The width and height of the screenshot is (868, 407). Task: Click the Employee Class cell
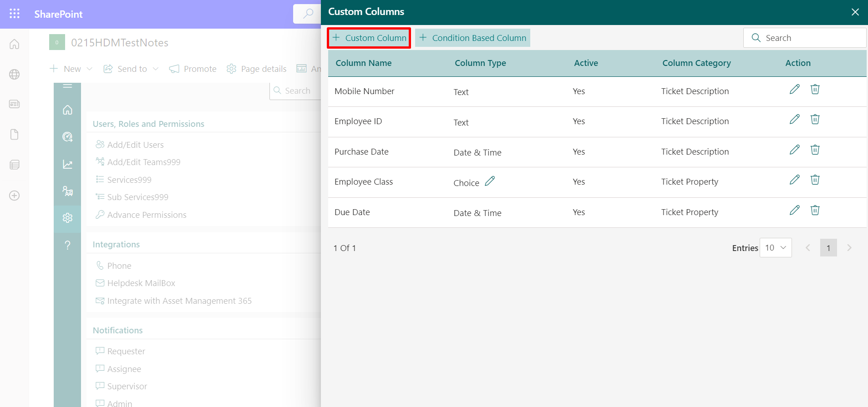tap(364, 181)
